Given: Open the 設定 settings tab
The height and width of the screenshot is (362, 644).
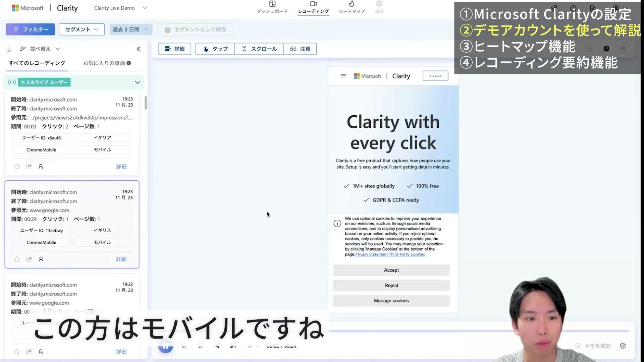Looking at the screenshot, I should coord(379,7).
